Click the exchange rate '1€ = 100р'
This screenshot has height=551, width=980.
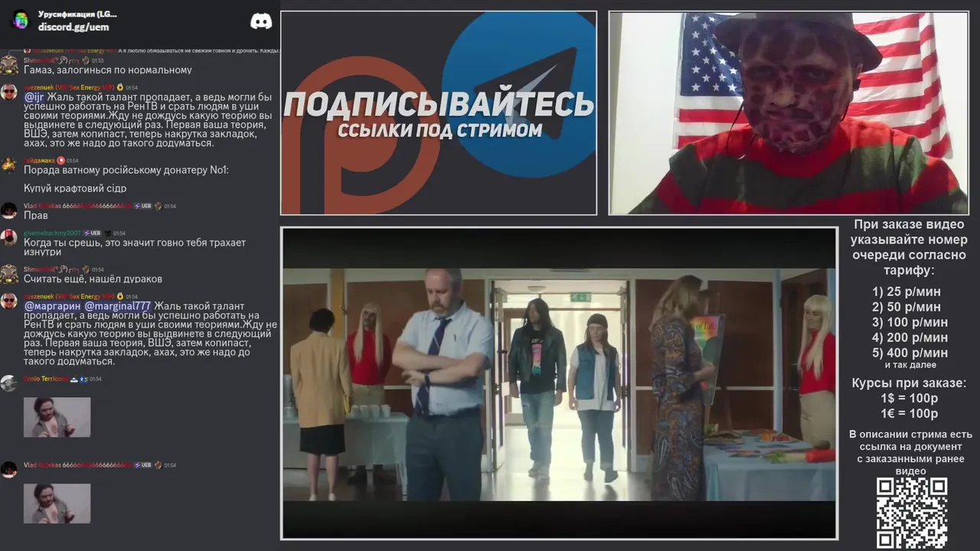(909, 414)
